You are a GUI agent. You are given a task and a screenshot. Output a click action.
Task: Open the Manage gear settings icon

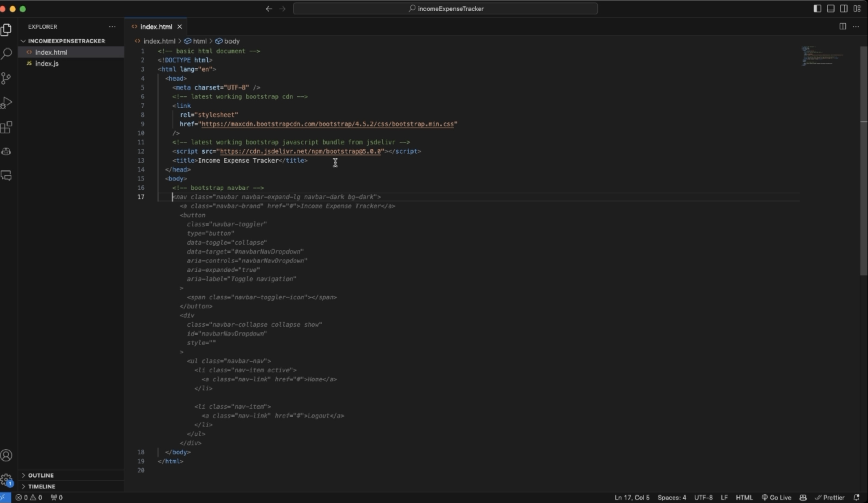(6, 479)
